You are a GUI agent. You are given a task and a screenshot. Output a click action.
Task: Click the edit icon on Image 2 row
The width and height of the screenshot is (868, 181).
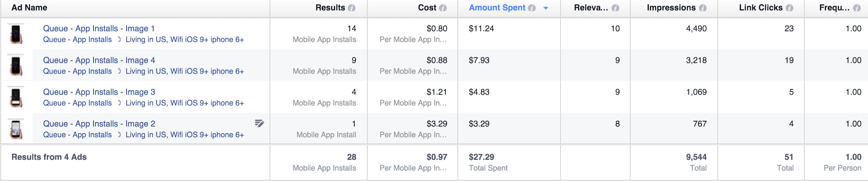point(260,123)
